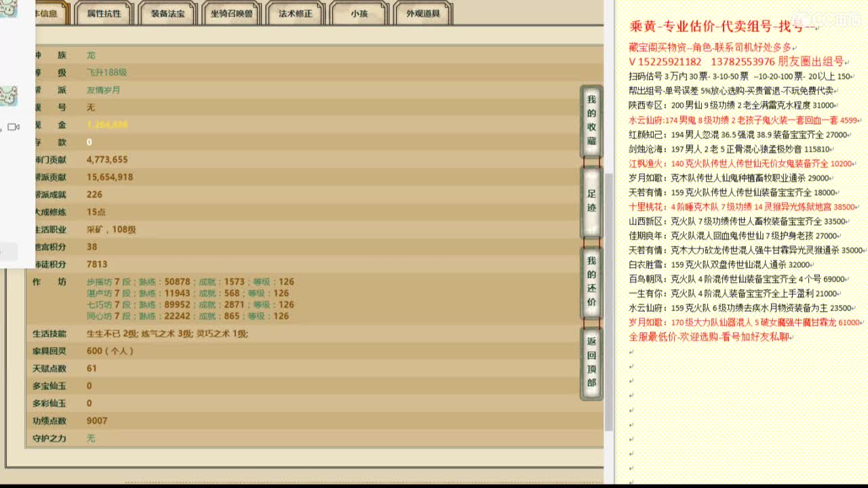Screen dimensions: 868x488
Task: Click the 红颜知己 194男人 listing line
Action: (738, 135)
